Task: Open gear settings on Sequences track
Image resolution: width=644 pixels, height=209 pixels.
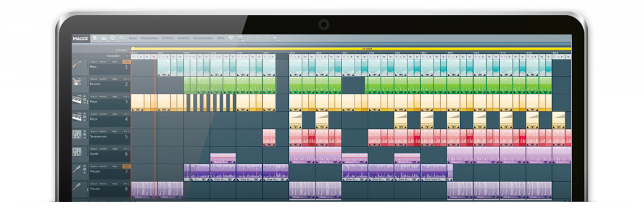Action: click(85, 135)
